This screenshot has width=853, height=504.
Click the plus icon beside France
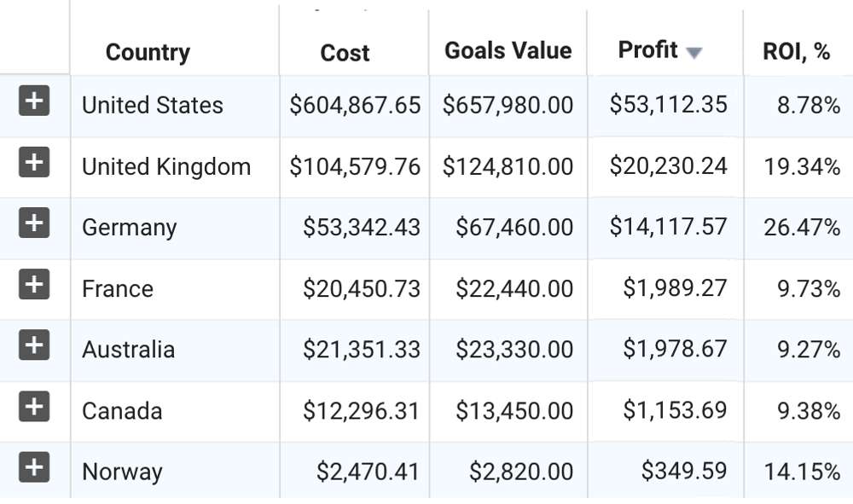[34, 284]
